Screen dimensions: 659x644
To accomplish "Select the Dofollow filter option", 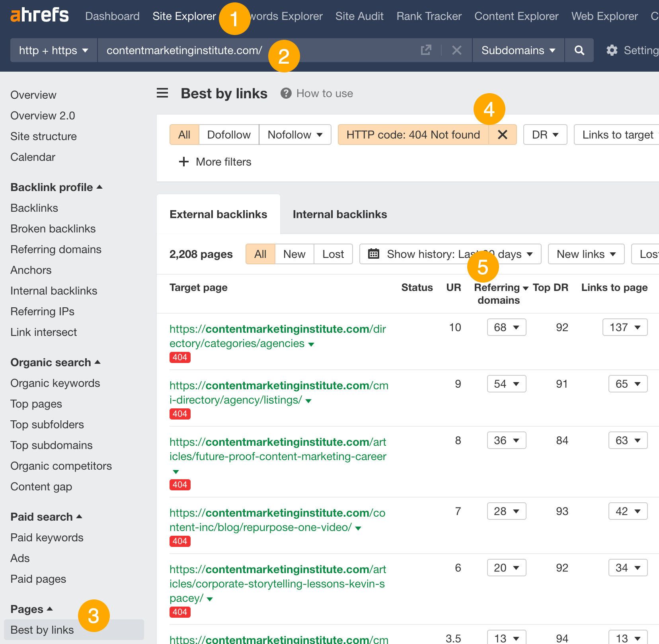I will coord(228,135).
